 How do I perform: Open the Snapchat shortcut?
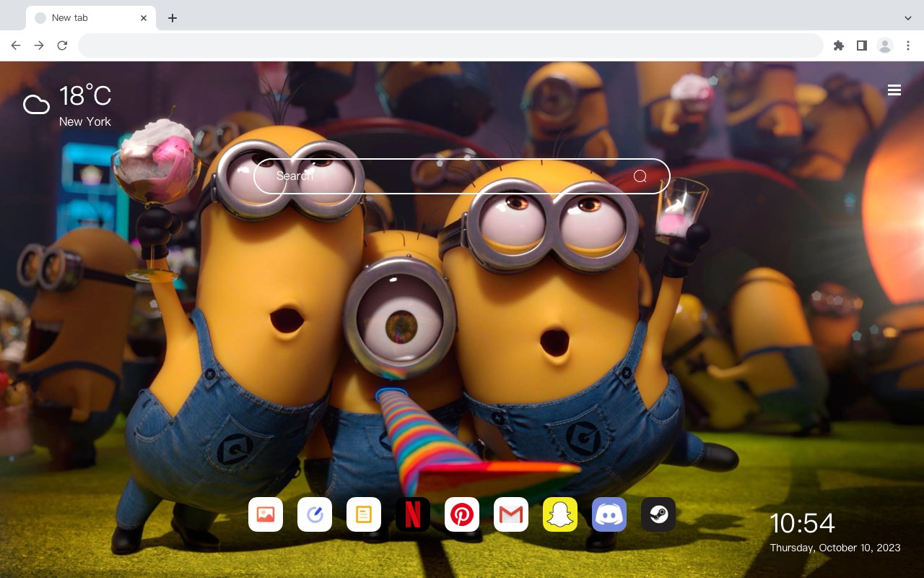(x=560, y=514)
